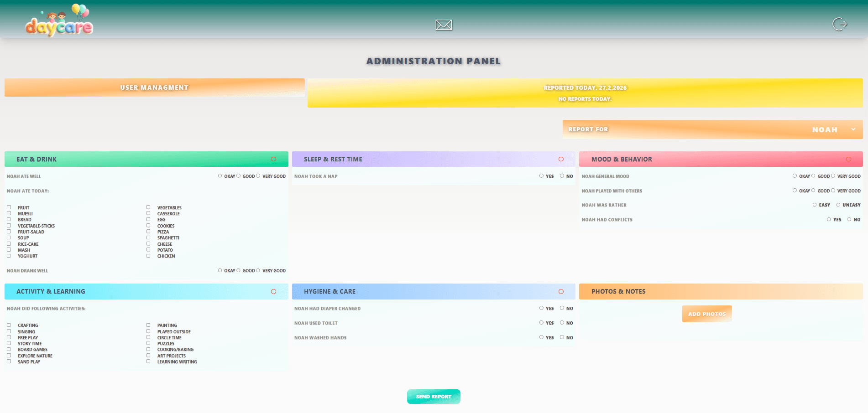Check the Chicken food checkbox

[x=148, y=255]
